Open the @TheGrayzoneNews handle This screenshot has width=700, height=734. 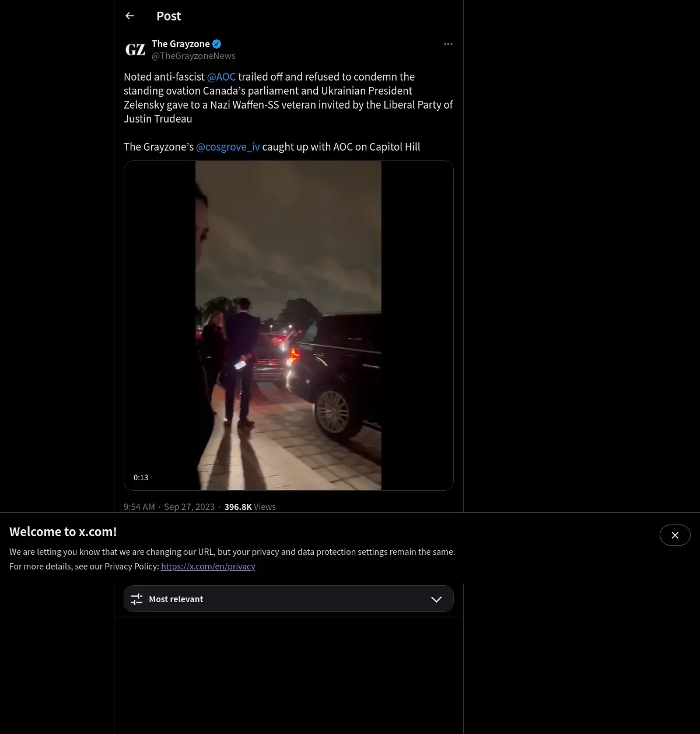pos(194,56)
